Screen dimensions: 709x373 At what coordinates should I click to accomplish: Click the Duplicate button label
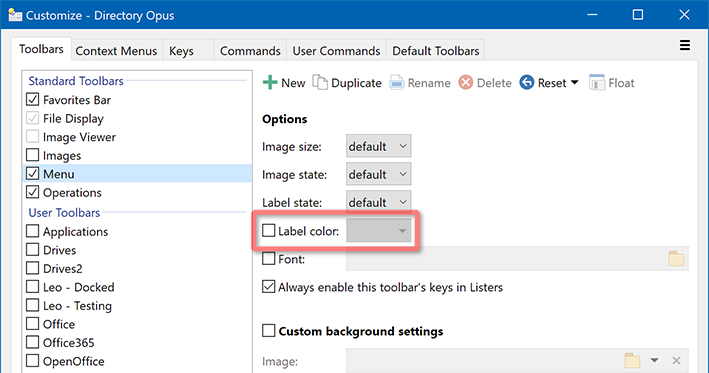(356, 83)
